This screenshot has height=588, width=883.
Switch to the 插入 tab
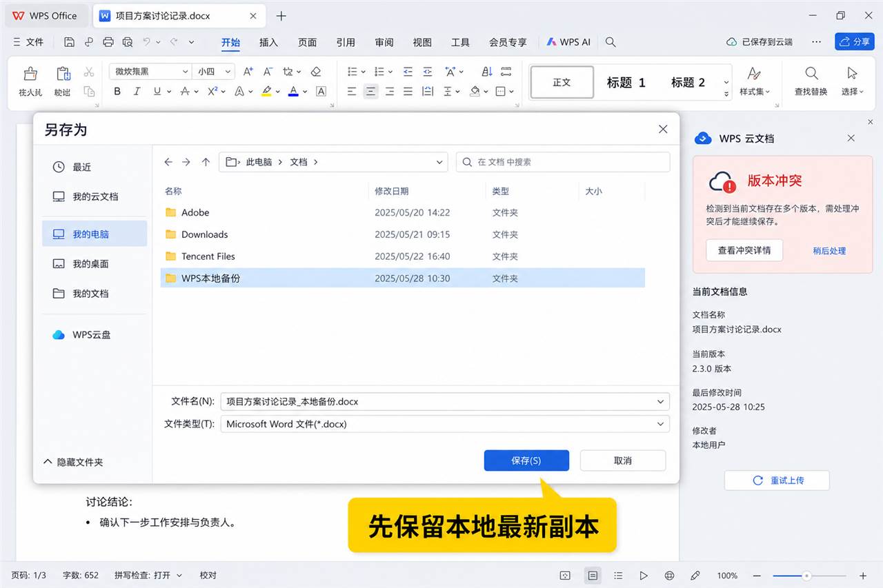(x=268, y=42)
